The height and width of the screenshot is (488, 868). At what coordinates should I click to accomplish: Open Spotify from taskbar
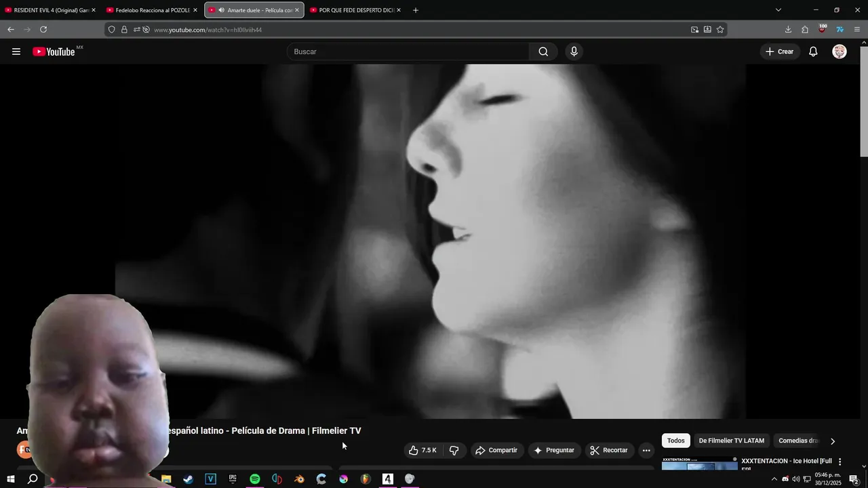pos(255,479)
